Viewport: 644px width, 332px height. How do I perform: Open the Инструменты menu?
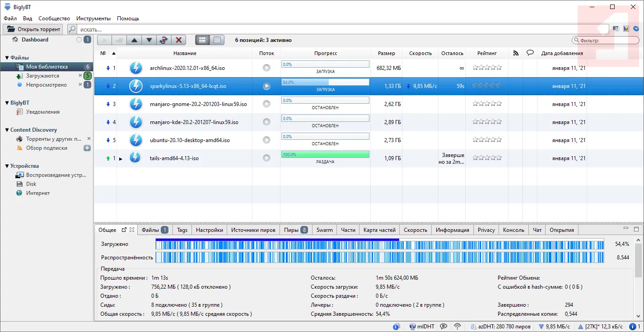coord(93,18)
